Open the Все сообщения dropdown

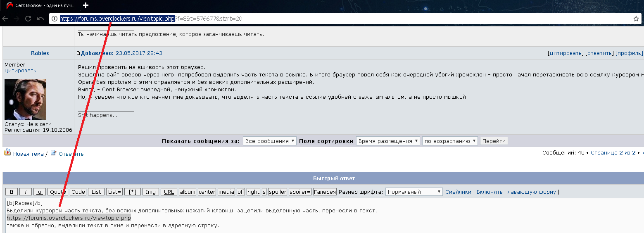[x=270, y=141]
